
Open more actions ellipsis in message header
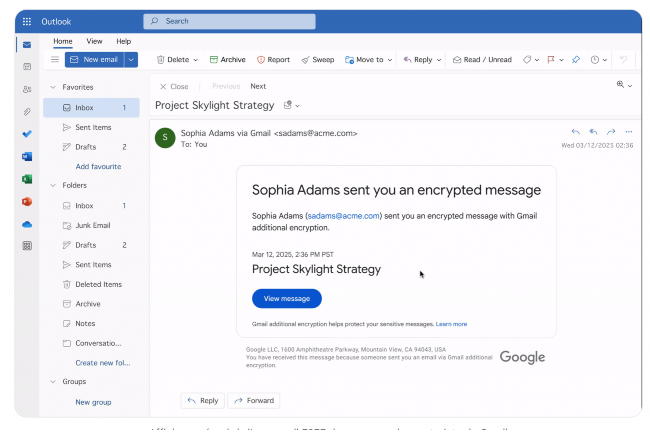pos(629,132)
